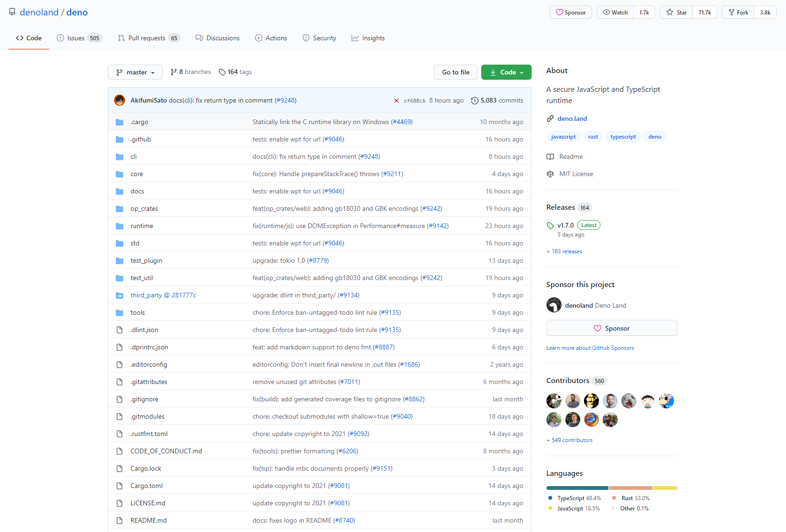
Task: Click the denoland sponsor avatar
Action: click(554, 305)
